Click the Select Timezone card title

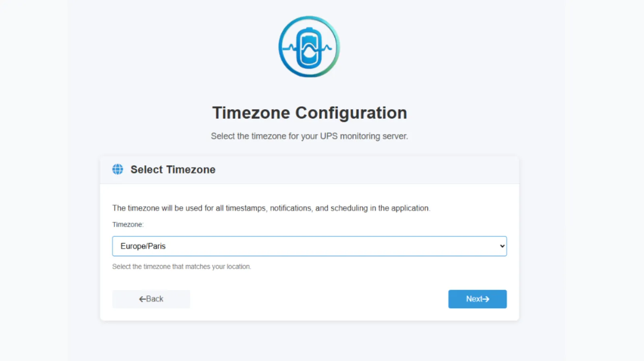(173, 170)
